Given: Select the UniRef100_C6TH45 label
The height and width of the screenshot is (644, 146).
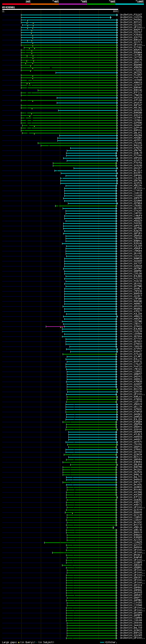Looking at the screenshot, I should pos(131,80).
